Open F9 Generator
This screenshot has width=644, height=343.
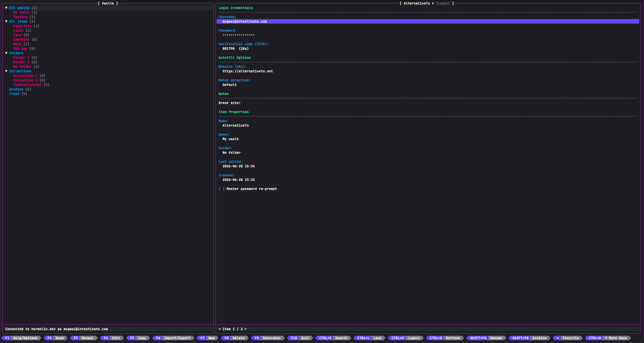268,338
